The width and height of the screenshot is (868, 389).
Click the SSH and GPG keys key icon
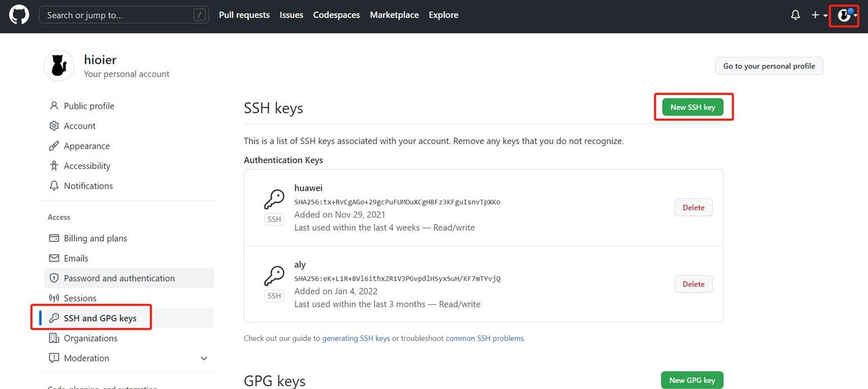coord(54,318)
